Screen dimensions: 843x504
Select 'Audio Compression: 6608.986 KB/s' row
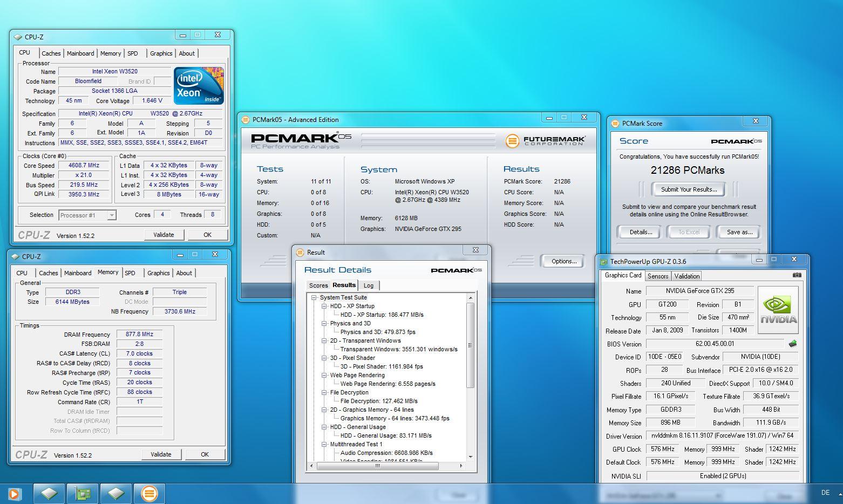(386, 453)
